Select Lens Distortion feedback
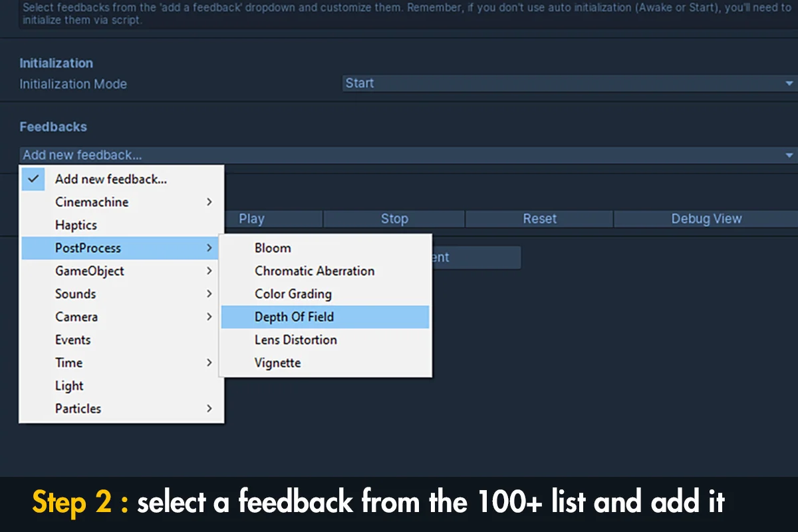The image size is (798, 532). pos(295,340)
